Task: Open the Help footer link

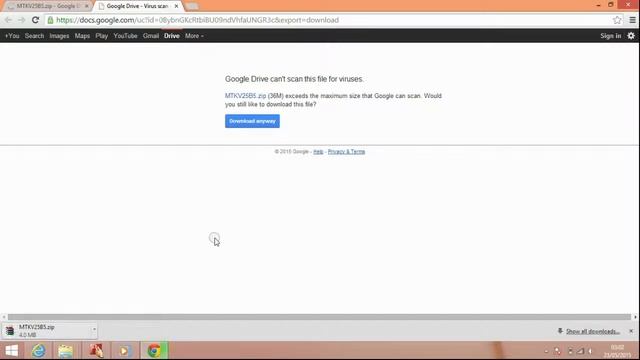Action: [x=318, y=151]
